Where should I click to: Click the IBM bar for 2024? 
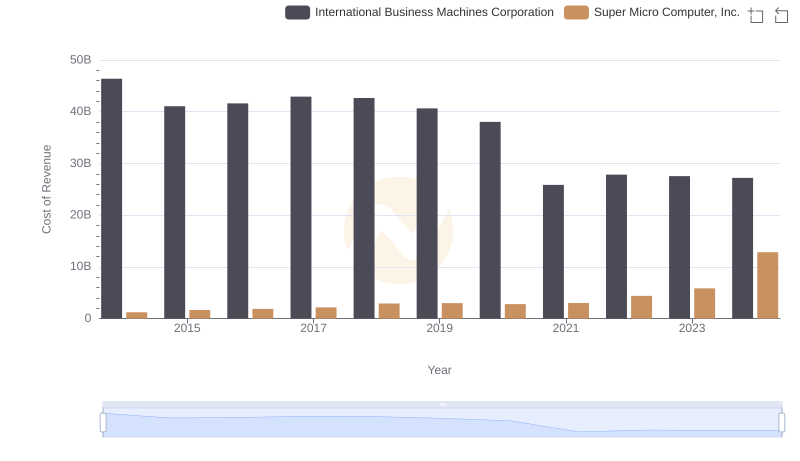[x=743, y=248]
